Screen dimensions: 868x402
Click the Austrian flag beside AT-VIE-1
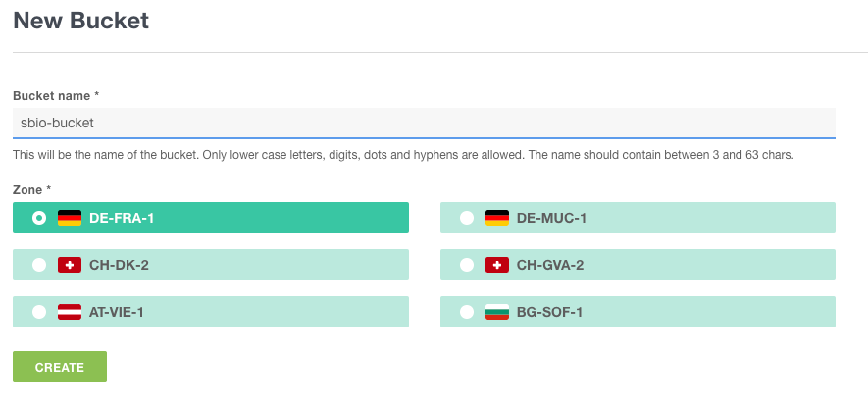click(x=70, y=312)
